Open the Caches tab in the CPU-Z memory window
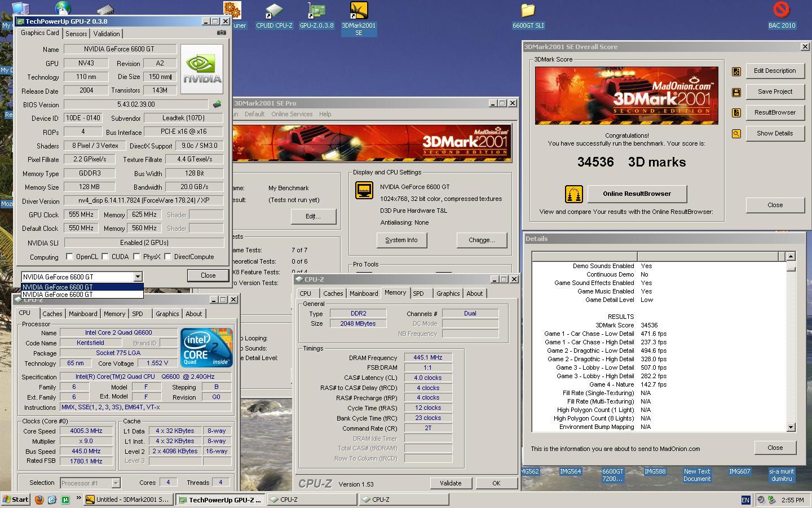The height and width of the screenshot is (508, 812). 333,294
